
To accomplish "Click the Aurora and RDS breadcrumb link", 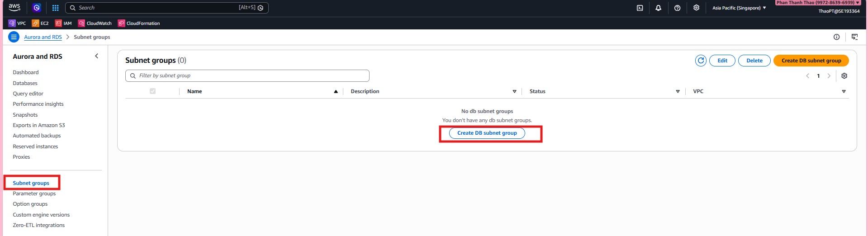I will click(43, 37).
